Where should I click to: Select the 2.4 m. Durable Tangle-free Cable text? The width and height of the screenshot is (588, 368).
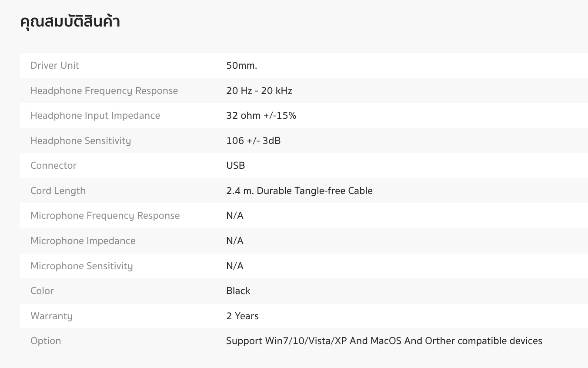(299, 191)
